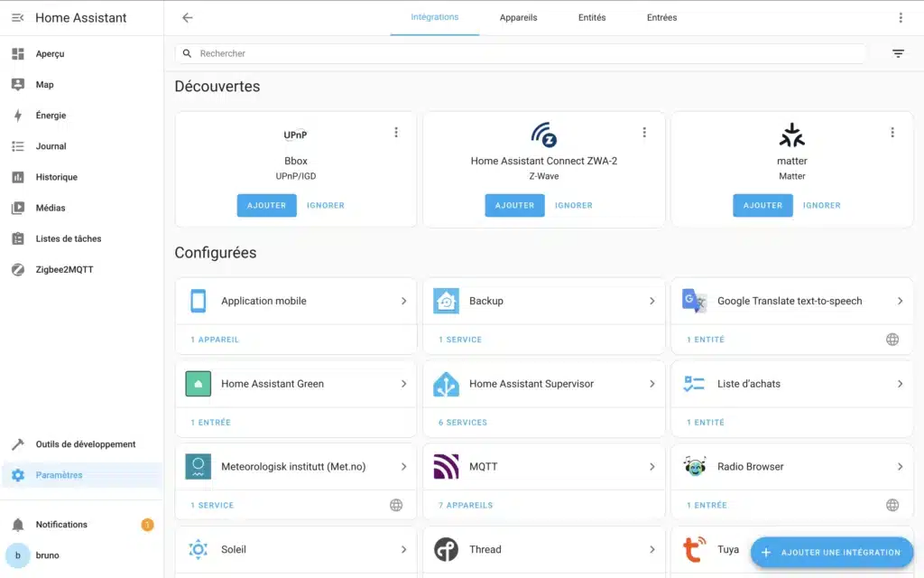
Task: Go to Énergie in sidebar
Action: pyautogui.click(x=81, y=115)
